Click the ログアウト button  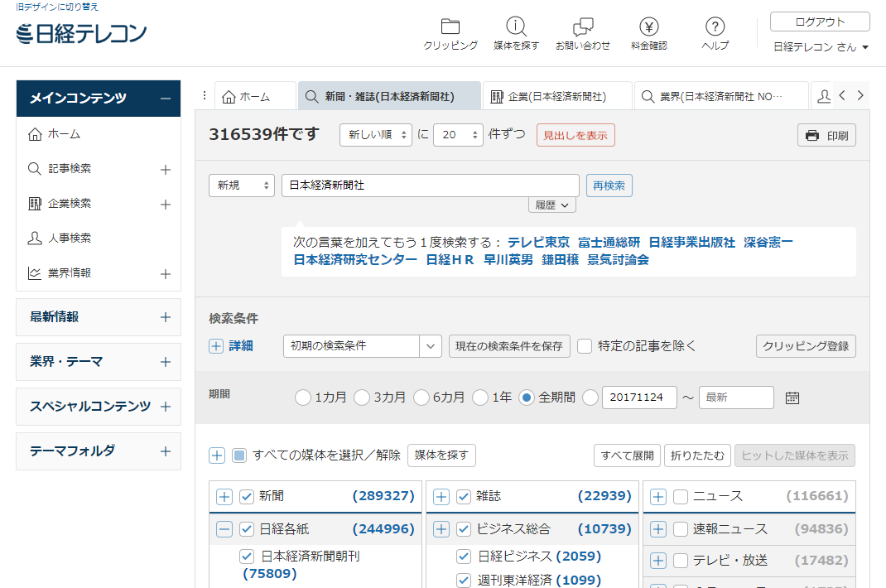coord(820,22)
